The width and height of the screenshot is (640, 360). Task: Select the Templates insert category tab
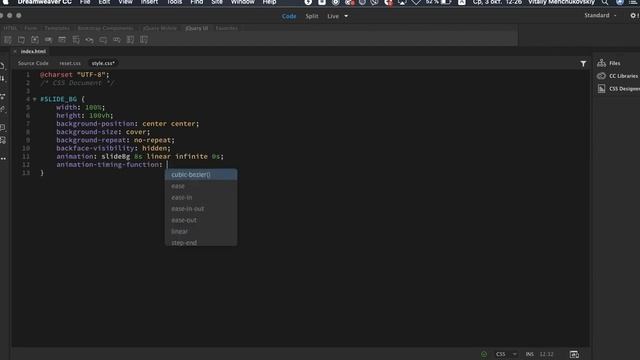click(x=57, y=28)
